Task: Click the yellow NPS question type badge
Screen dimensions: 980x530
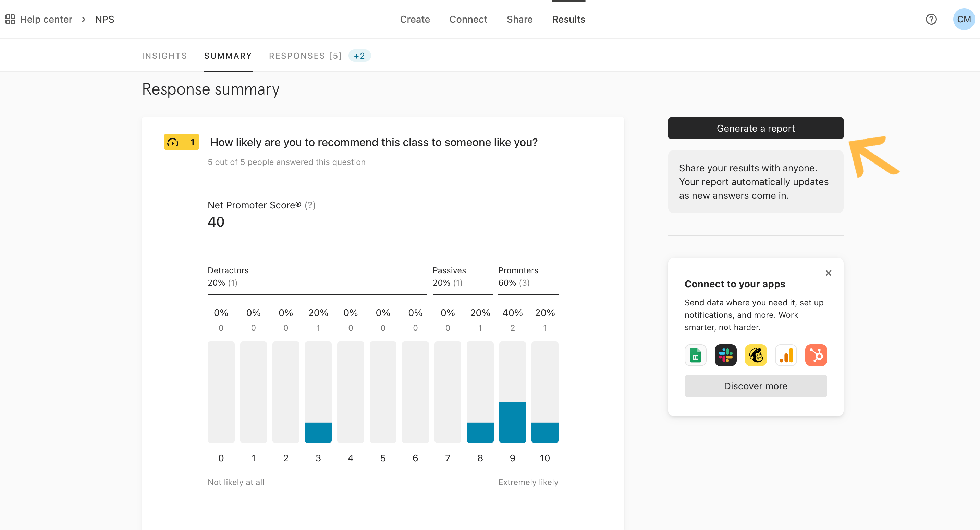Action: click(182, 142)
